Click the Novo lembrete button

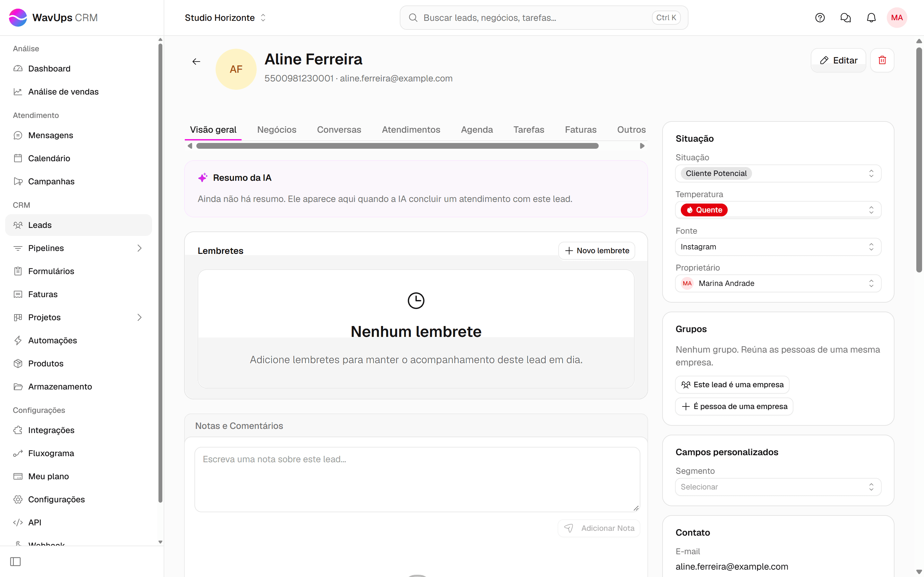[596, 251]
